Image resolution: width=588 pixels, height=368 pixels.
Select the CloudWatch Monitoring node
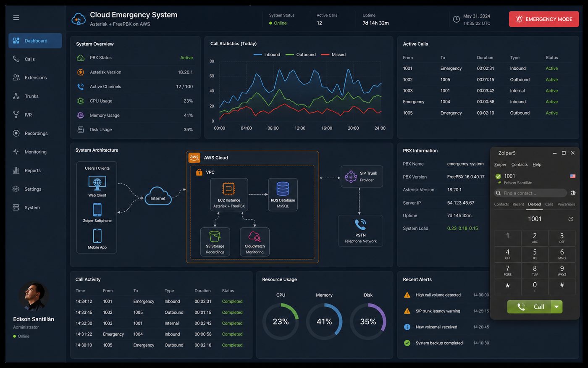coord(255,242)
